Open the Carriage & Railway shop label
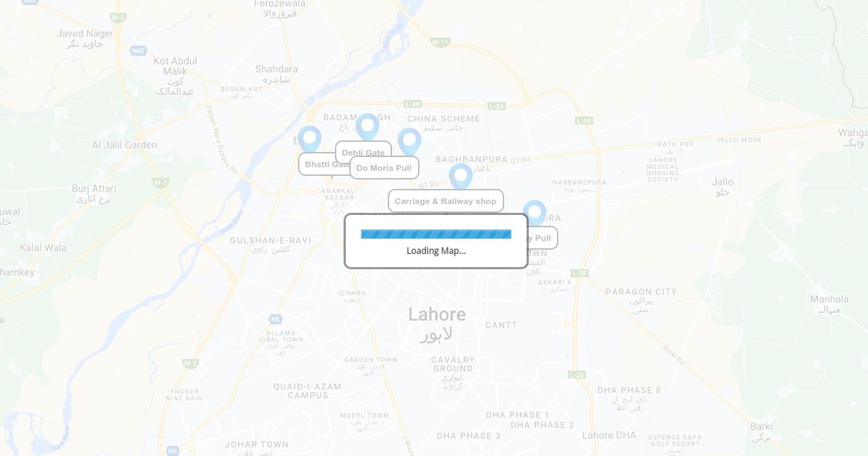This screenshot has height=456, width=868. point(446,201)
